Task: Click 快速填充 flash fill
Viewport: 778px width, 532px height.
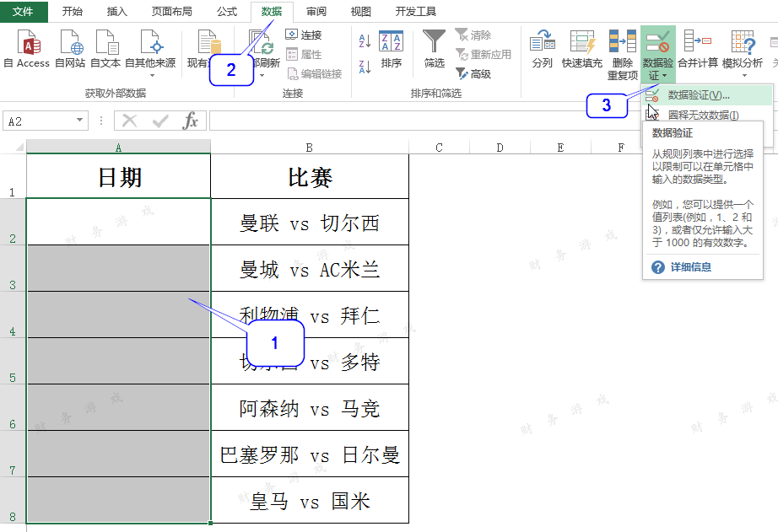Action: pos(582,49)
